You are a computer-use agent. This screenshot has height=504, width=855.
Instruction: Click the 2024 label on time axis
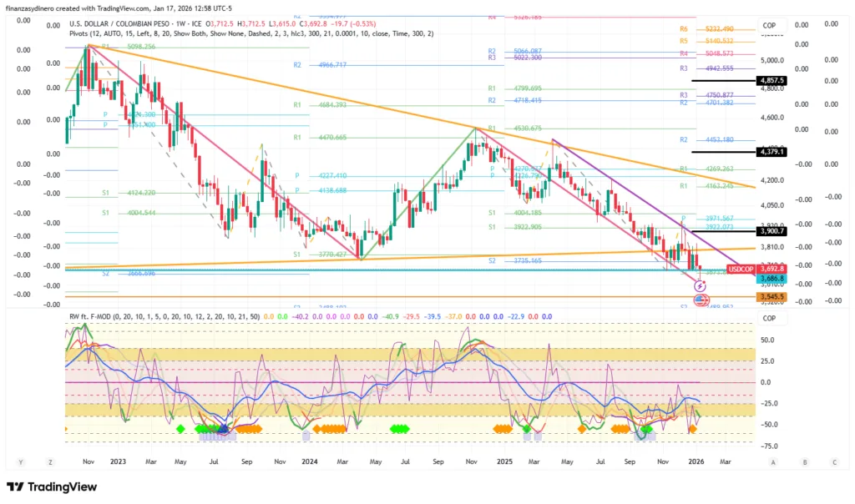[x=310, y=461]
